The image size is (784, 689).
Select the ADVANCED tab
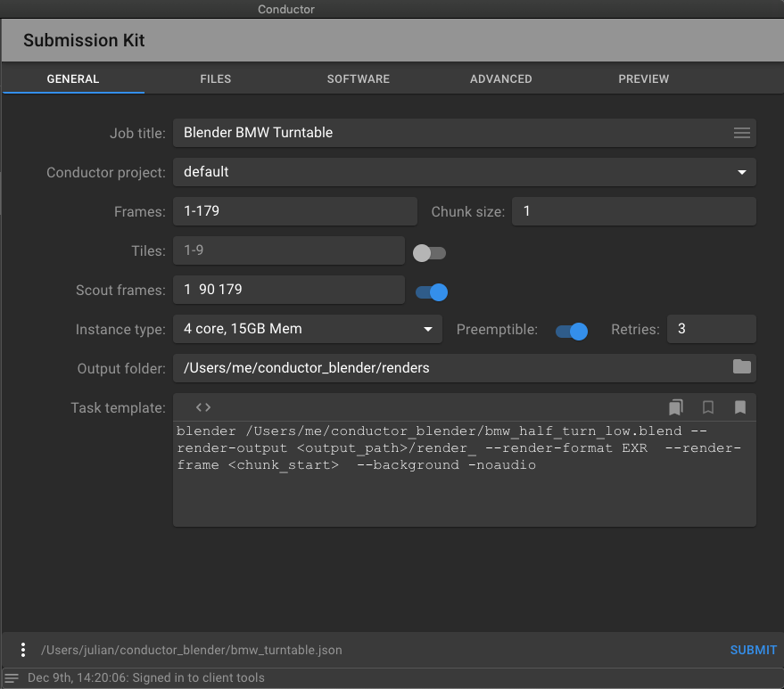click(500, 79)
